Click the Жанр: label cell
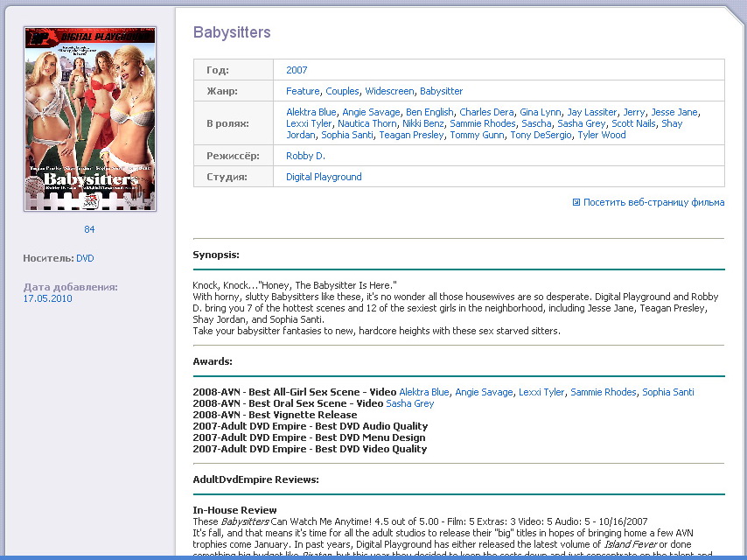747x560 pixels. click(234, 91)
